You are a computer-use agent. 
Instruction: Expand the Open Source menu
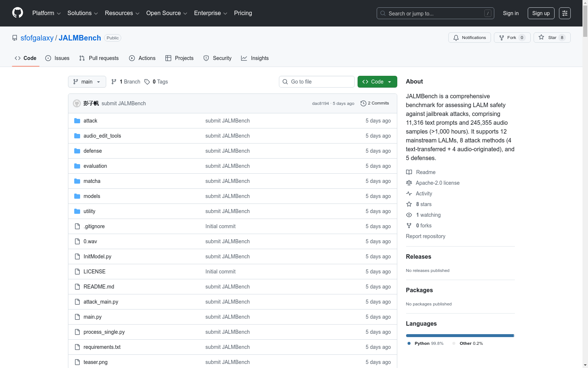pos(167,13)
